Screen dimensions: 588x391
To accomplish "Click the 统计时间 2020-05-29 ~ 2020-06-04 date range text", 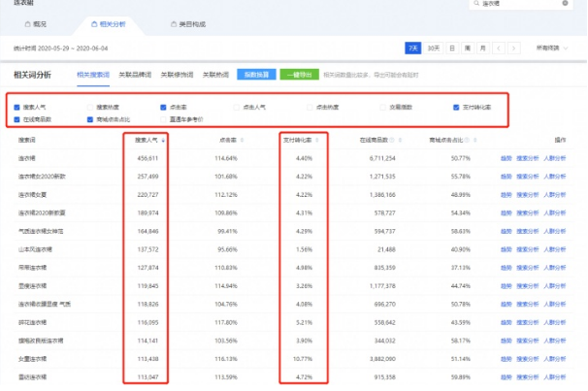I will pos(61,49).
